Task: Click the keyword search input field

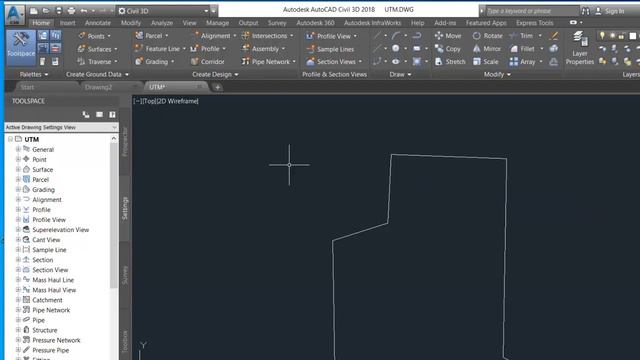Action: tap(532, 11)
